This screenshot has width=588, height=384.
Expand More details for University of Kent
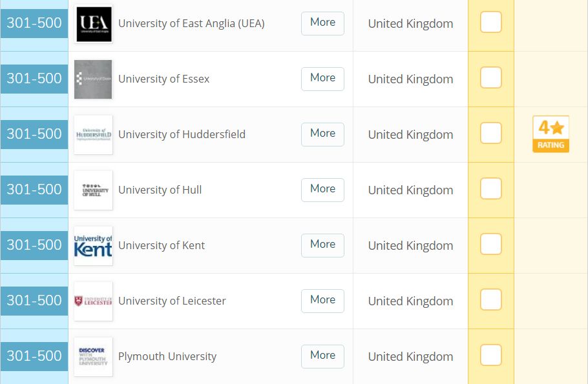(322, 245)
